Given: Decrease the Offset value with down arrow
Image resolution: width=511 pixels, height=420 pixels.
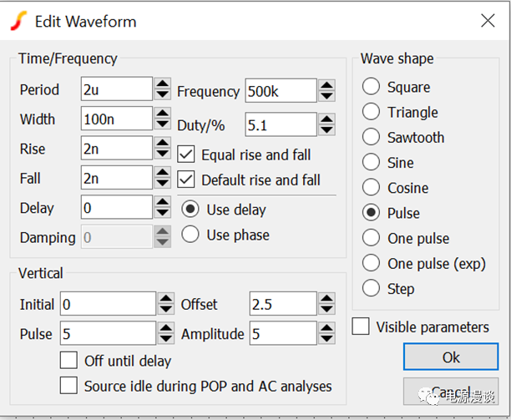Looking at the screenshot, I should point(326,311).
